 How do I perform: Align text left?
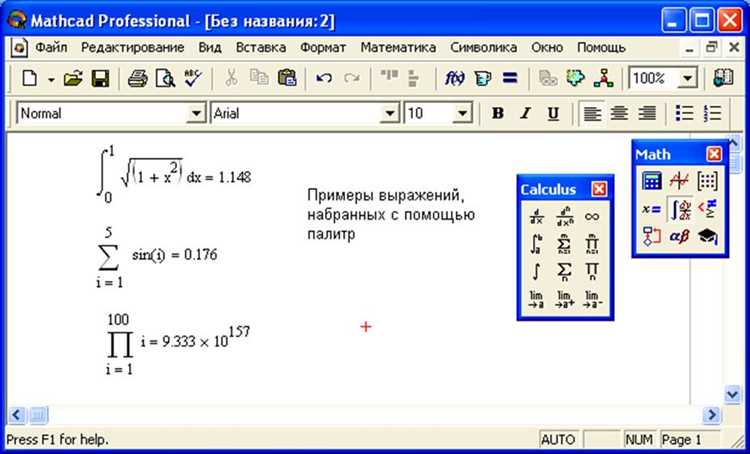click(x=592, y=113)
